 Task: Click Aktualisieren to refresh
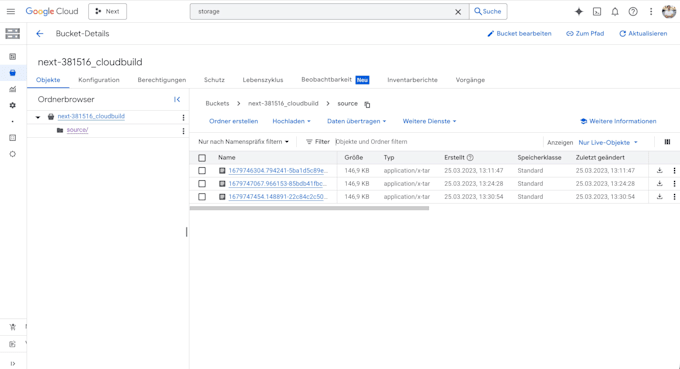click(643, 33)
